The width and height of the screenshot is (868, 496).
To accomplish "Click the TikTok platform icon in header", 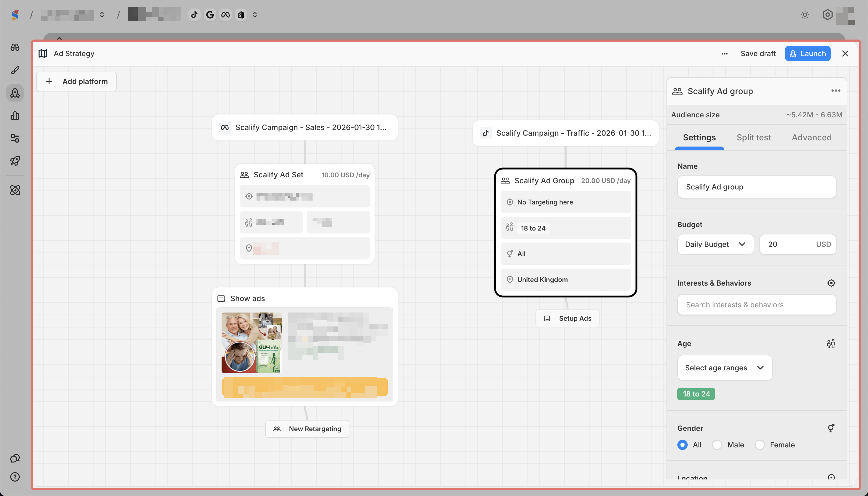I will [x=194, y=15].
